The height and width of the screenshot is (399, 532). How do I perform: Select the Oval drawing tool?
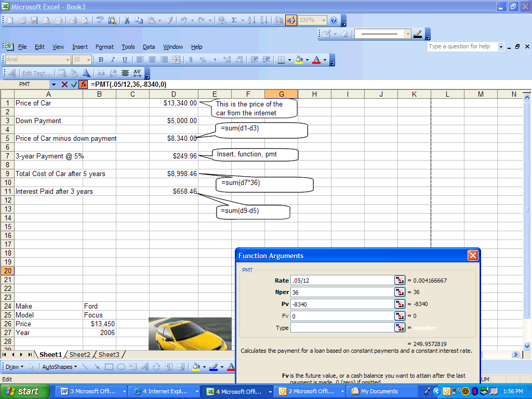121,367
